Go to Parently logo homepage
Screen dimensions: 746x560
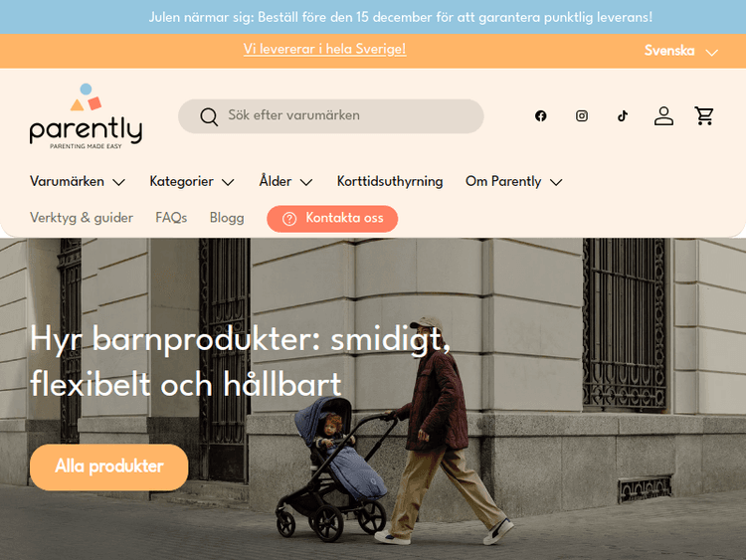86,116
